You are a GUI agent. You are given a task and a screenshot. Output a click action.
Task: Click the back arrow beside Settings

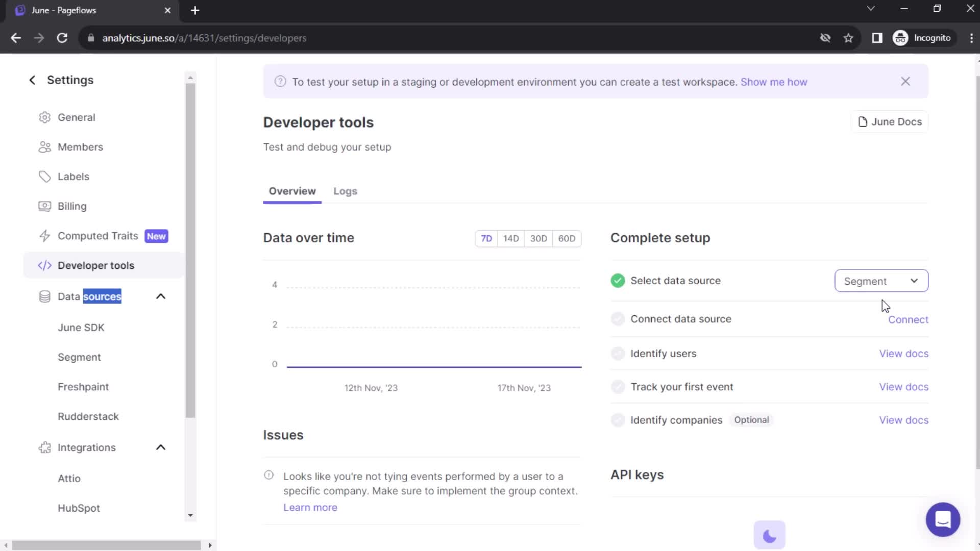(32, 80)
